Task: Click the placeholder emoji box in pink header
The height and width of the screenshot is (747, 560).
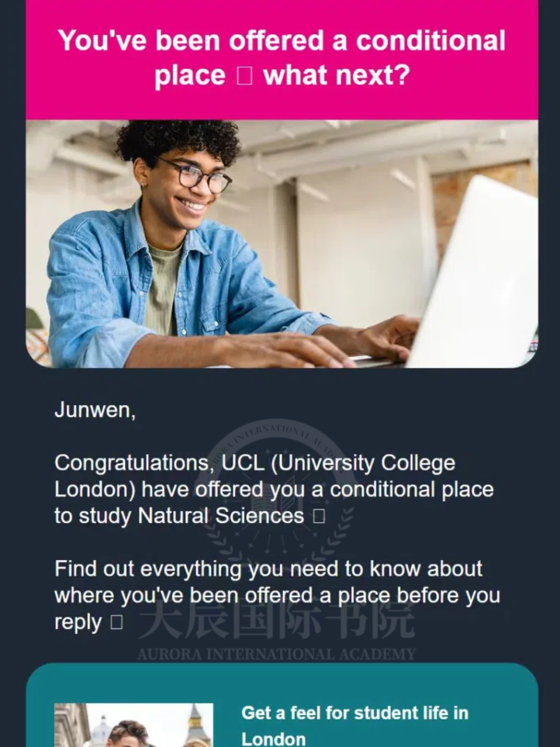Action: point(245,76)
